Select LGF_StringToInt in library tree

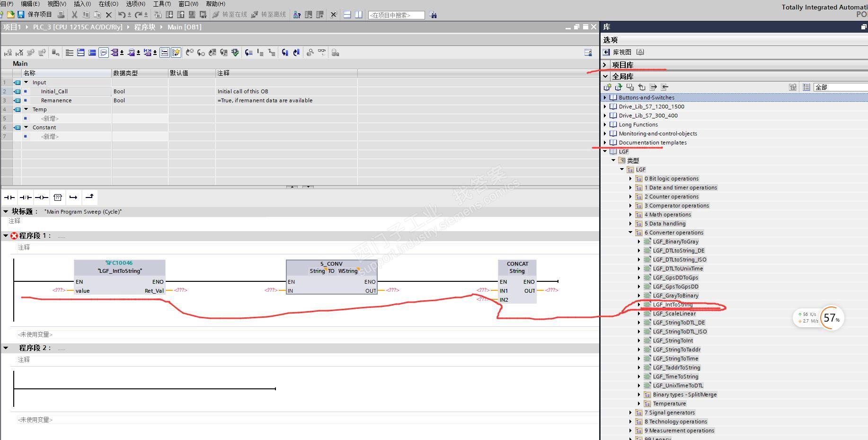pyautogui.click(x=673, y=341)
